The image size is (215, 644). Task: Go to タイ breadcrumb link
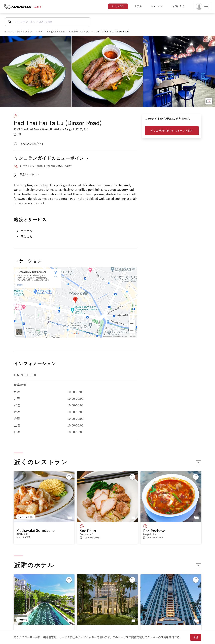pos(41,31)
